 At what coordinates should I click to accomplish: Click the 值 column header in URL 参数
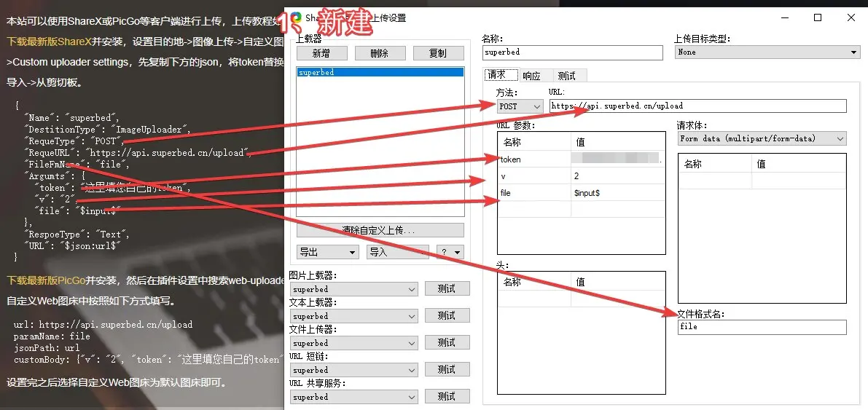[x=618, y=142]
